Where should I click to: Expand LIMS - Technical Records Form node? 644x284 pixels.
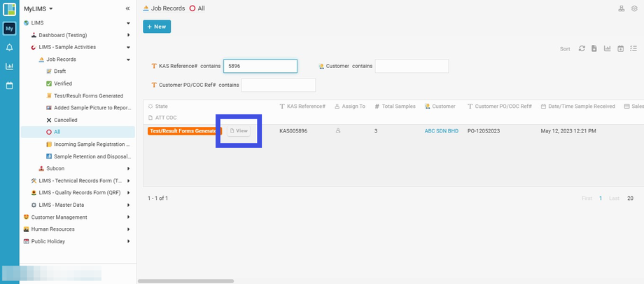(129, 181)
